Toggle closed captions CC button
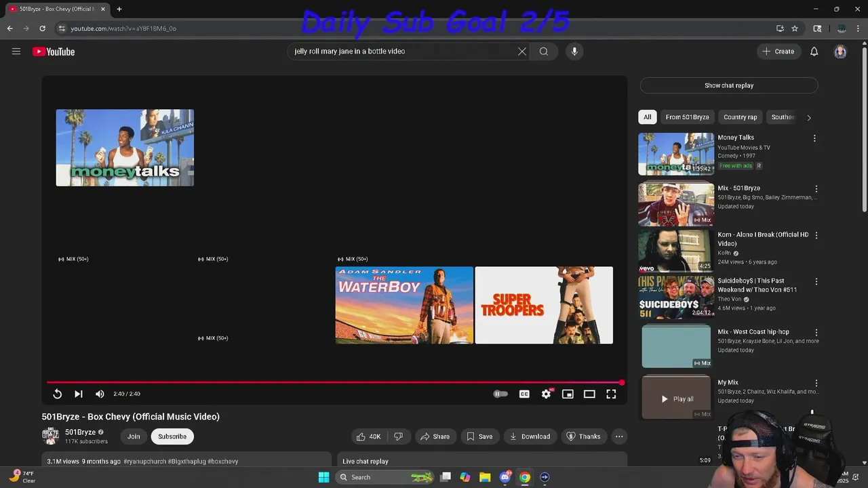 pyautogui.click(x=524, y=394)
